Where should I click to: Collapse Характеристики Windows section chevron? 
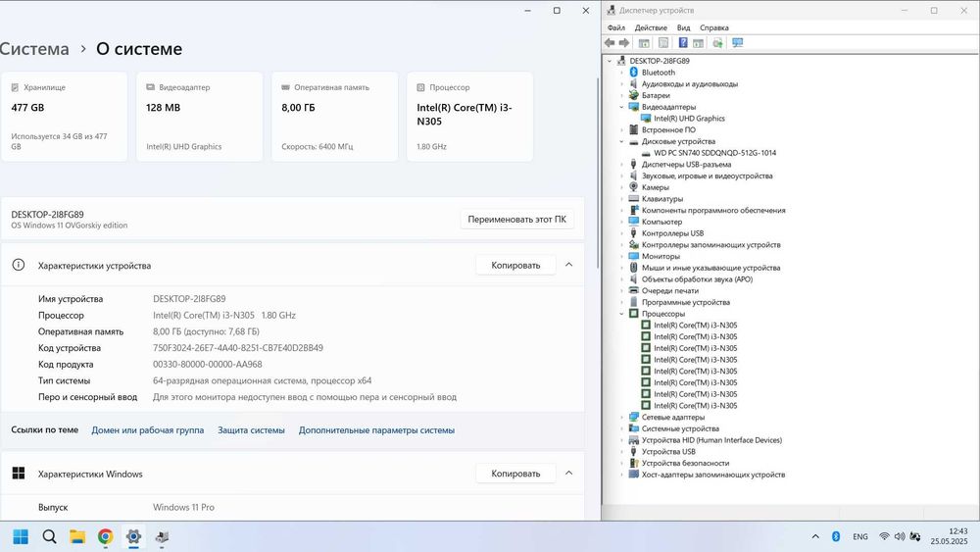coord(568,474)
